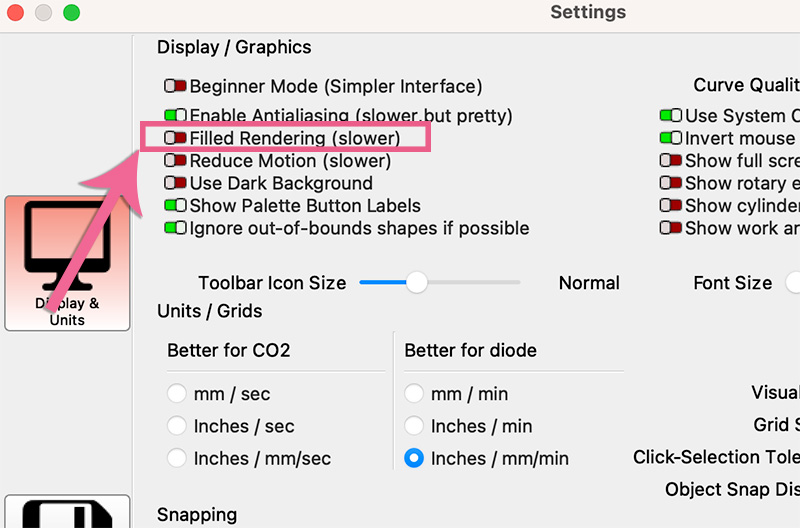Switch on Use Dark Background
The image size is (800, 528).
(x=176, y=183)
